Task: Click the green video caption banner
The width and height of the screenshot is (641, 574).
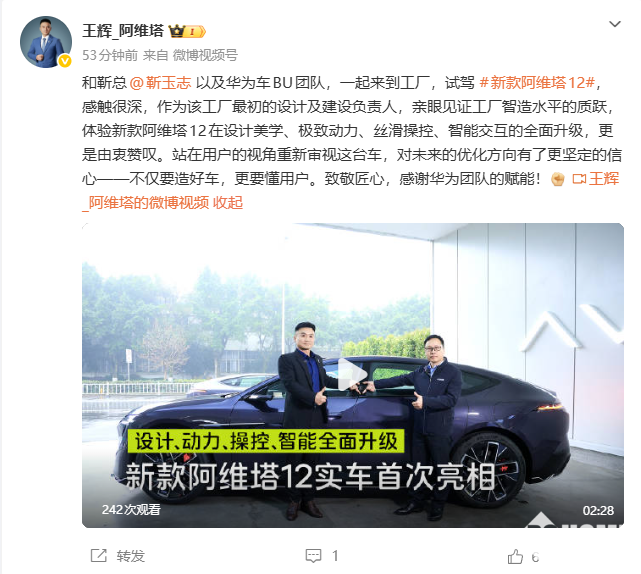Action: (x=266, y=441)
